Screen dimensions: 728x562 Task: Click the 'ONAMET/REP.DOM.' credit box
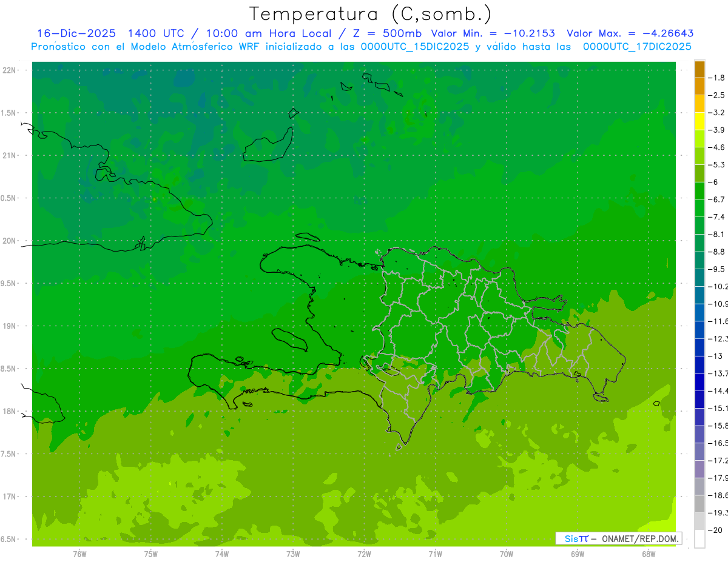(618, 538)
